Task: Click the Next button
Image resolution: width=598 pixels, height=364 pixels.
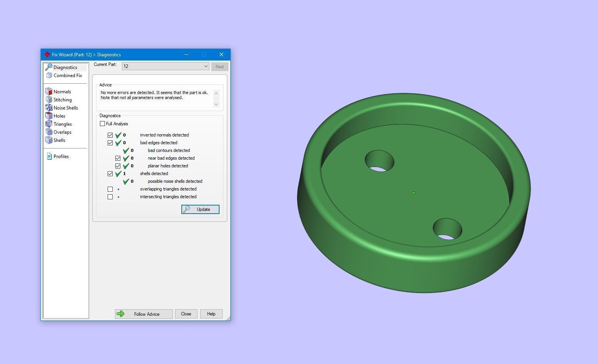Action: [220, 67]
